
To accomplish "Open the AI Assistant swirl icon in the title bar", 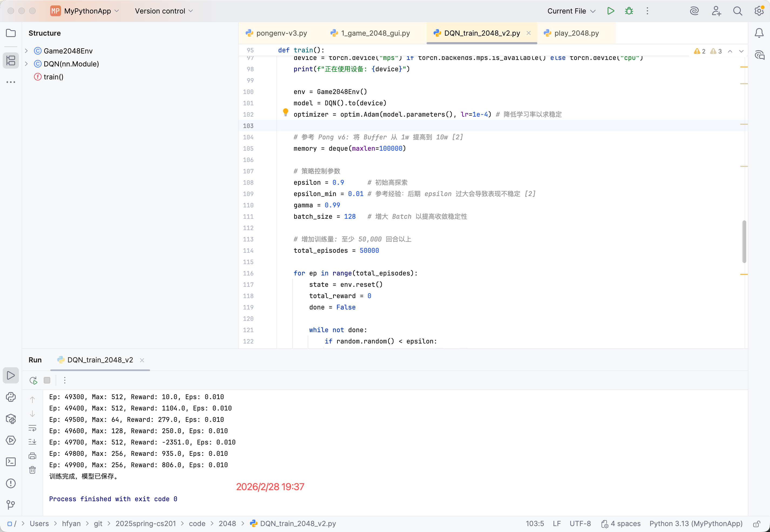I will point(694,11).
